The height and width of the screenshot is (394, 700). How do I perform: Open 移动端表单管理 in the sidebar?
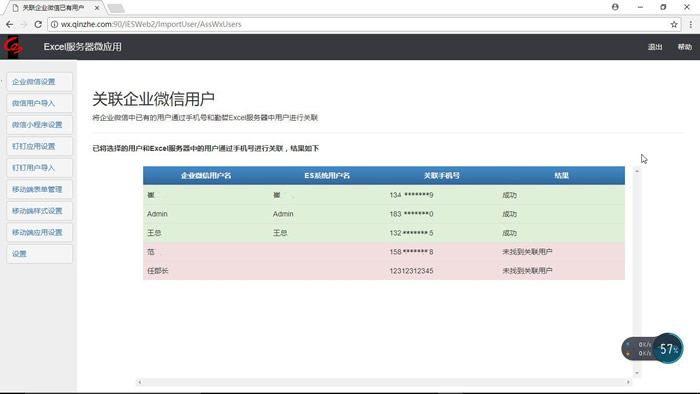click(39, 189)
